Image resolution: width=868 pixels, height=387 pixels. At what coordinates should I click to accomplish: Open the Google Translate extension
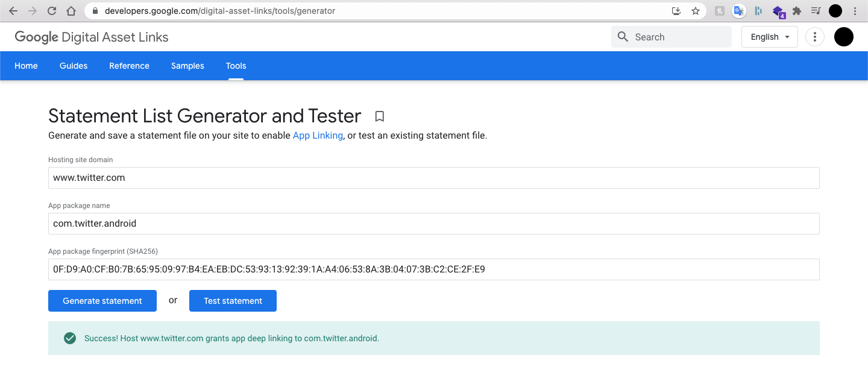[x=739, y=11]
